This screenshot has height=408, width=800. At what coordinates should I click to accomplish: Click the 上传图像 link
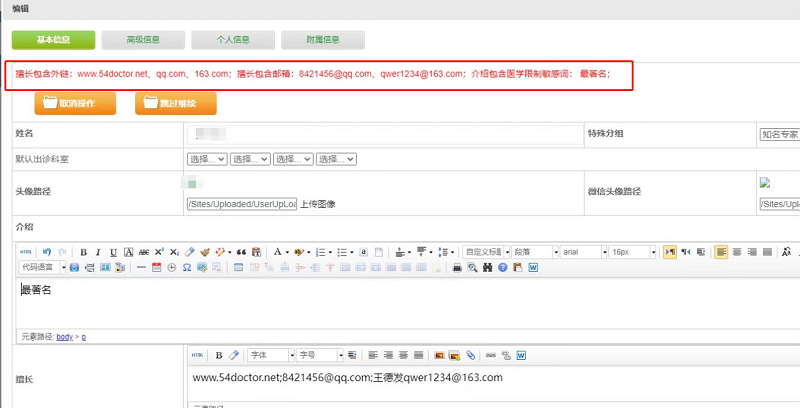click(x=317, y=204)
